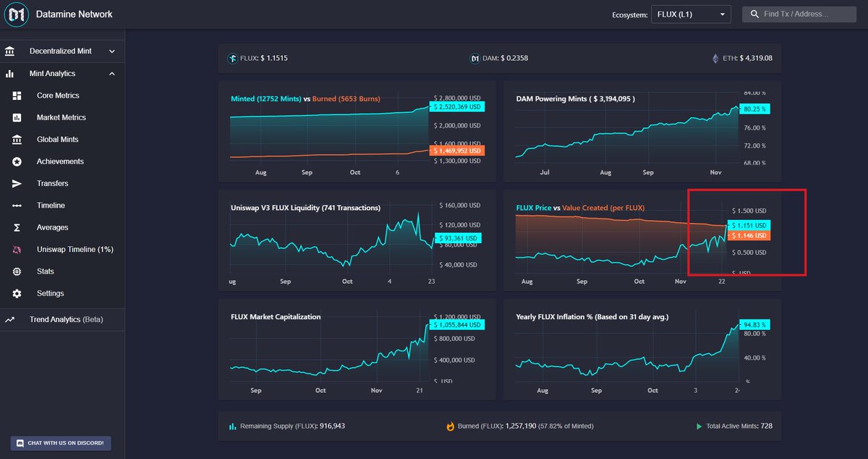Click the $ 1.146 USD value label
Image resolution: width=868 pixels, height=459 pixels.
750,235
